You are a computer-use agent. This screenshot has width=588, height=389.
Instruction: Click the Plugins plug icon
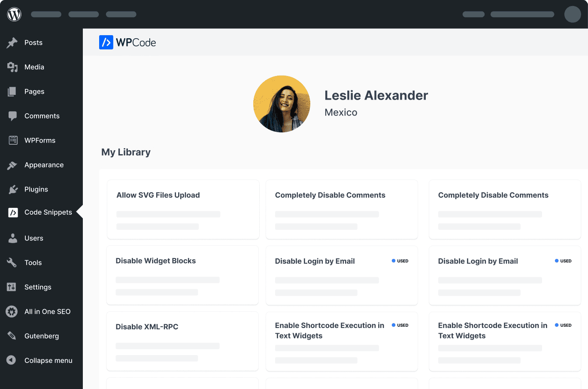pyautogui.click(x=13, y=189)
